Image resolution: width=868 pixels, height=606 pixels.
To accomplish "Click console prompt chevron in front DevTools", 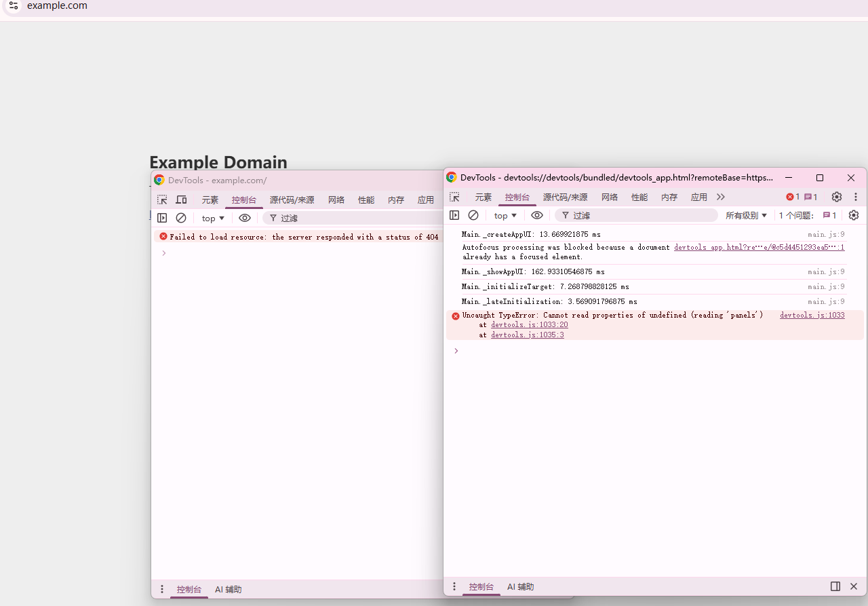I will [456, 351].
